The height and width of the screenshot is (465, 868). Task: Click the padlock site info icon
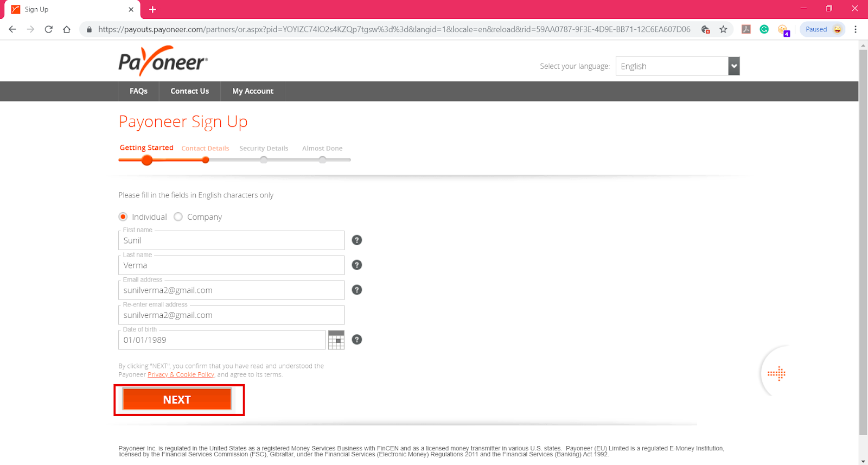tap(90, 29)
